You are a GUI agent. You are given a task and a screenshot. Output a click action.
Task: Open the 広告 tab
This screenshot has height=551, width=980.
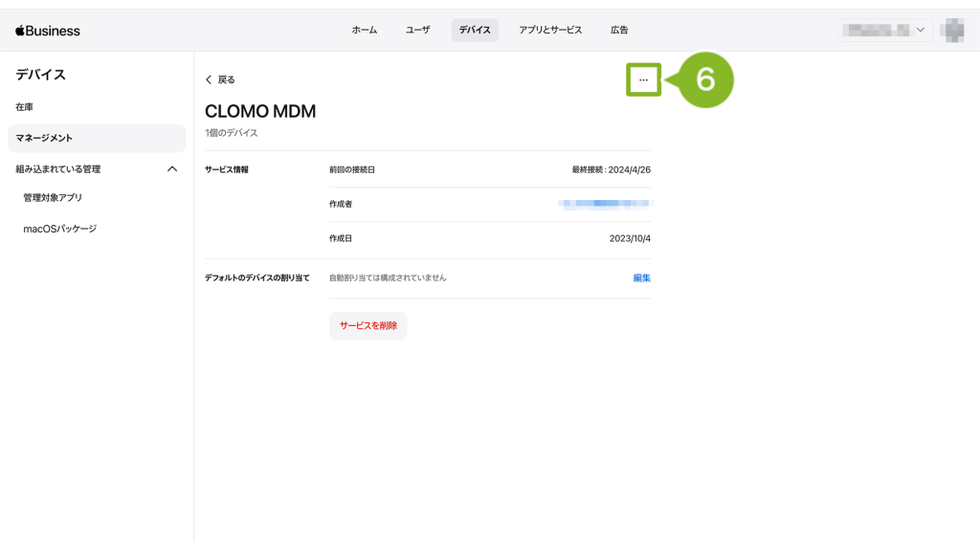click(619, 31)
